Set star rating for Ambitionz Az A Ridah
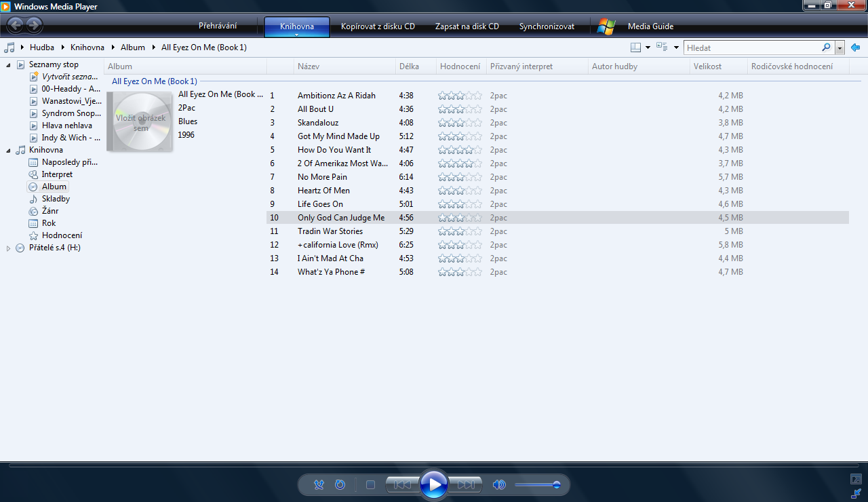Image resolution: width=868 pixels, height=502 pixels. tap(460, 96)
